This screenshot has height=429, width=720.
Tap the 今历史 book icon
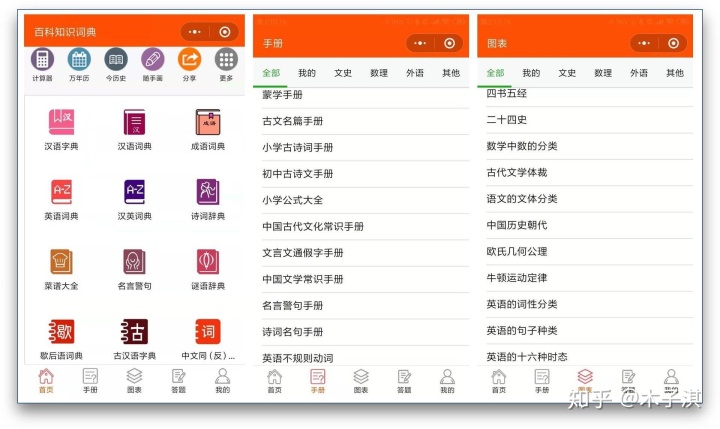pyautogui.click(x=116, y=60)
